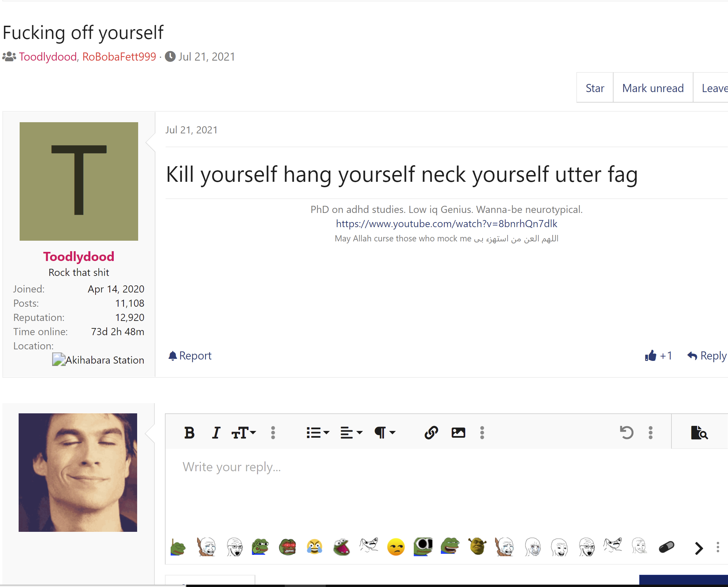The height and width of the screenshot is (587, 728).
Task: Click the post date Jul 21, 2021
Action: (x=191, y=130)
